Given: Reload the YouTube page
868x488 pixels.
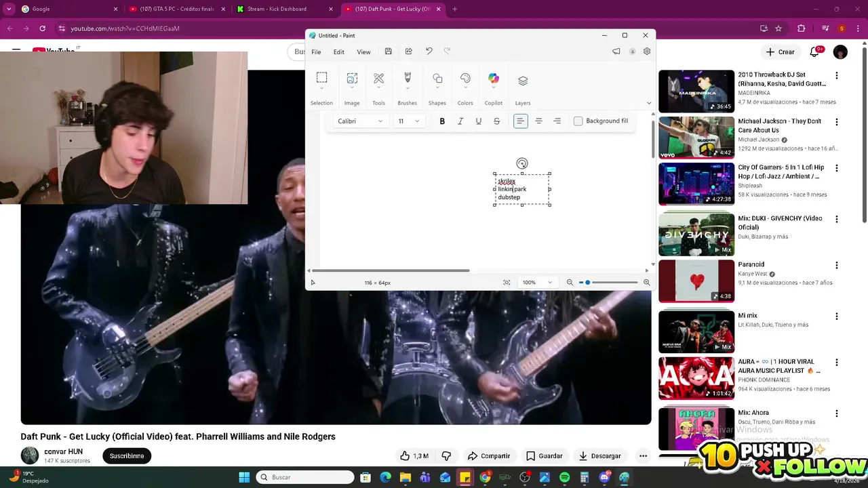Looking at the screenshot, I should 42,28.
